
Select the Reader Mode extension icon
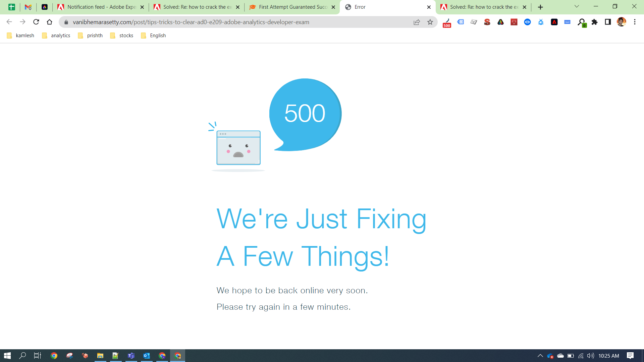click(x=527, y=22)
